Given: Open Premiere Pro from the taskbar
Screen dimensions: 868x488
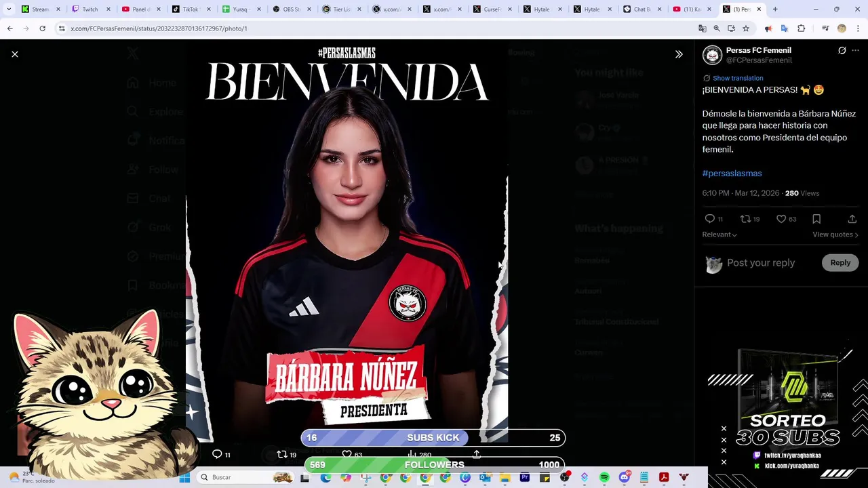Looking at the screenshot, I should click(x=524, y=477).
